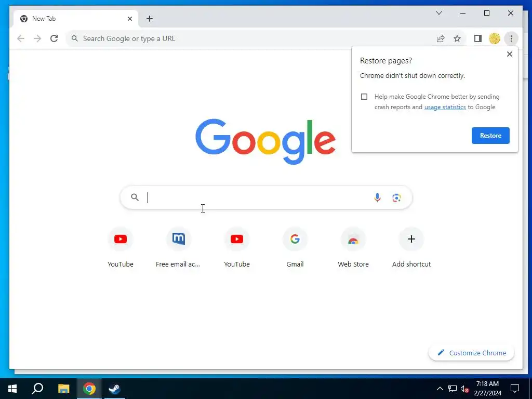Image resolution: width=532 pixels, height=399 pixels.
Task: Enable sending crash reports checkbox
Action: [x=364, y=97]
